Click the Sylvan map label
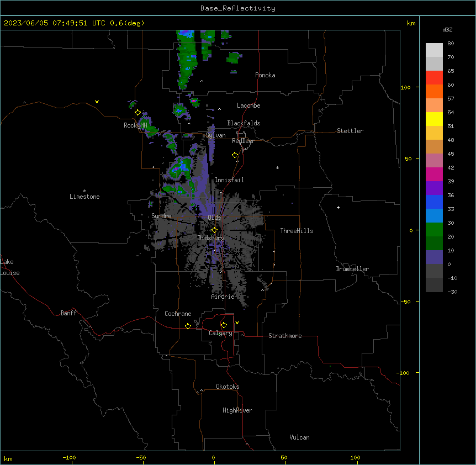The width and height of the screenshot is (476, 465). click(x=215, y=135)
